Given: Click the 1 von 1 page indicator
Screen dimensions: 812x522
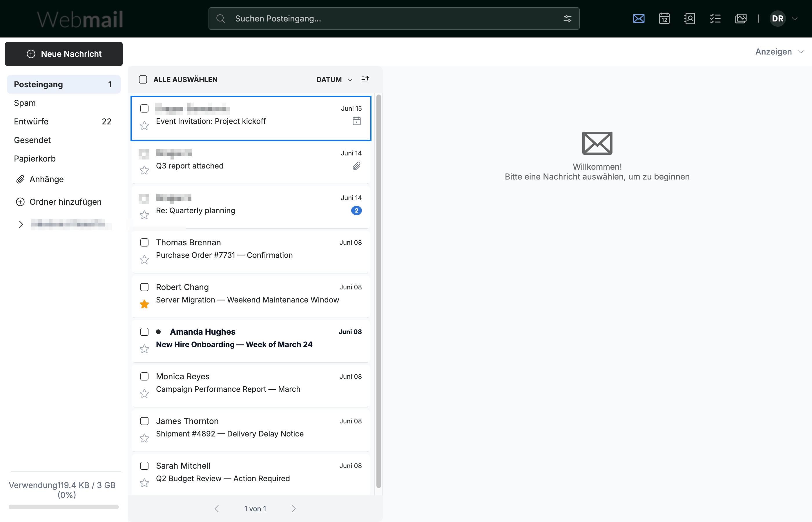Looking at the screenshot, I should coord(255,509).
